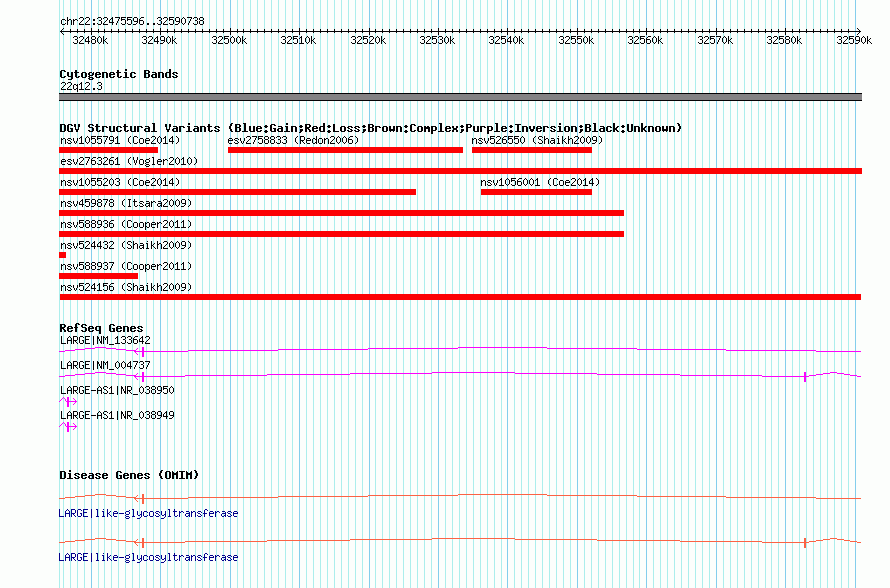Click second OMIM gene left exon arrow
The height and width of the screenshot is (588, 890).
point(140,543)
